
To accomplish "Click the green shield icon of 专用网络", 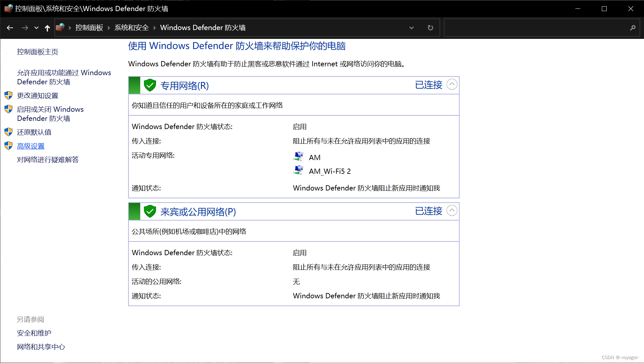I will (x=150, y=85).
